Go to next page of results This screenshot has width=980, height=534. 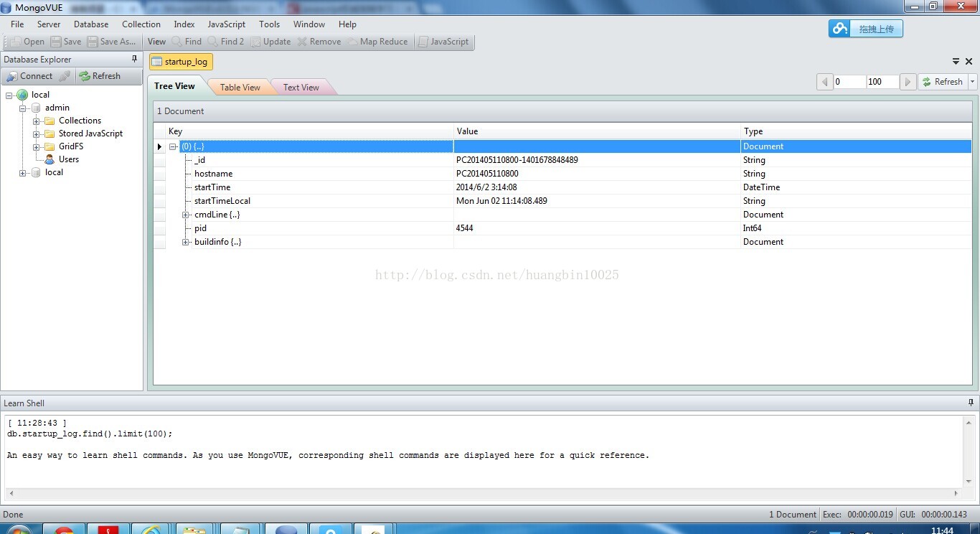click(908, 82)
